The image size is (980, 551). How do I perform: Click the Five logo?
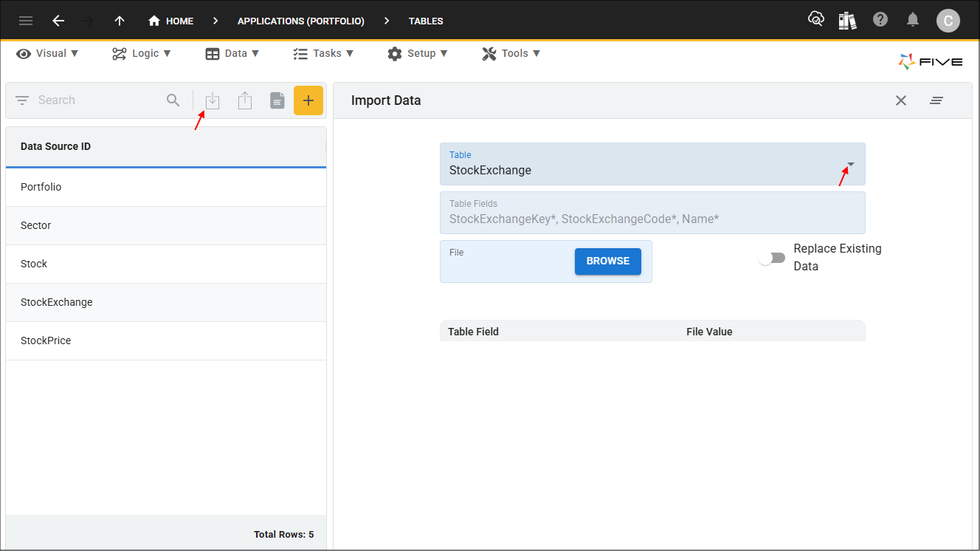[x=931, y=61]
